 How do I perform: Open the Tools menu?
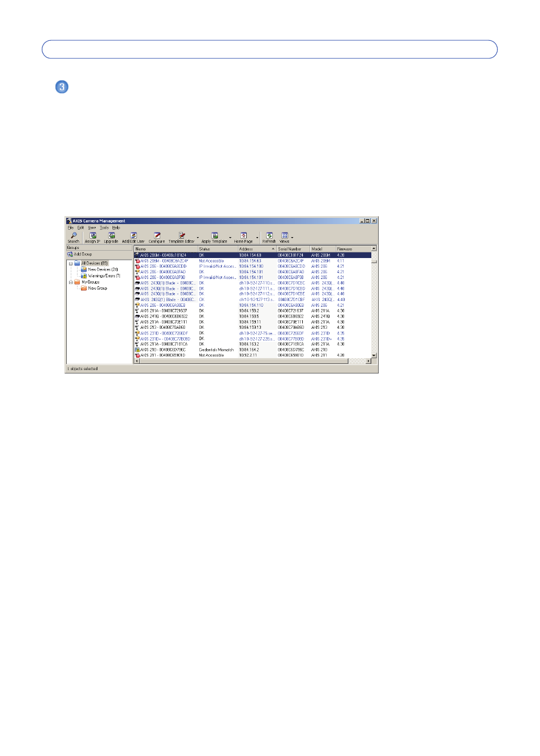click(104, 227)
